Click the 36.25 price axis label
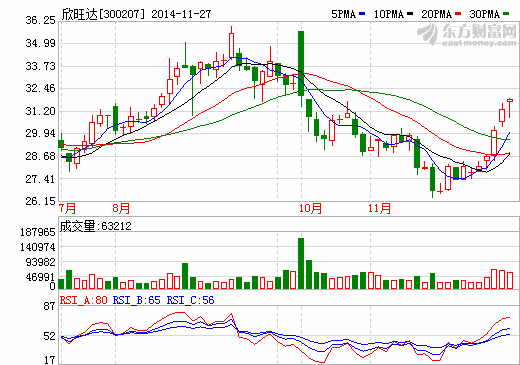 tap(40, 20)
